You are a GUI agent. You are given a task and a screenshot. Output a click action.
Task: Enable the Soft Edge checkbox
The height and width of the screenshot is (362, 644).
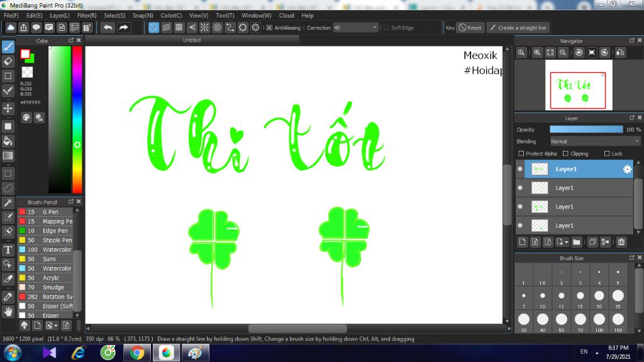coord(386,28)
